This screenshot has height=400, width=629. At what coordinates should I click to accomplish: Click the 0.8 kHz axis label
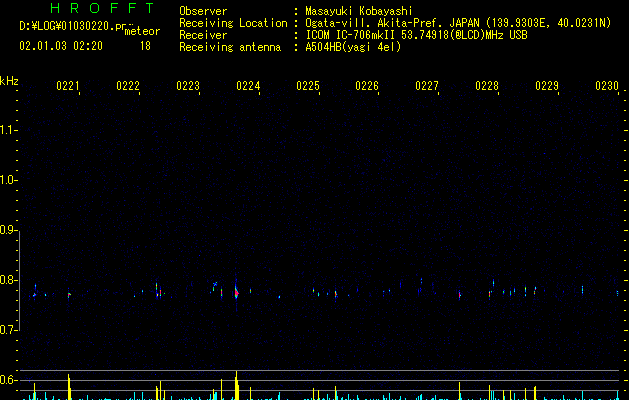pos(8,280)
